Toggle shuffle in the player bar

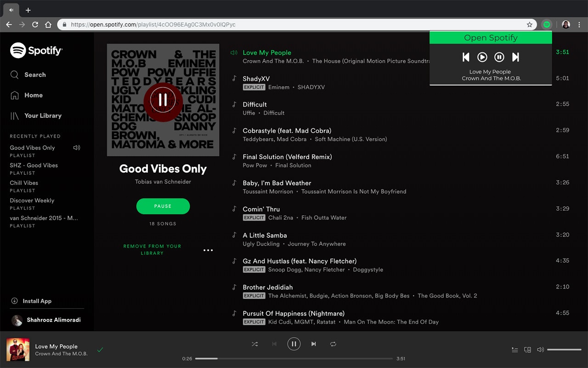pos(254,344)
